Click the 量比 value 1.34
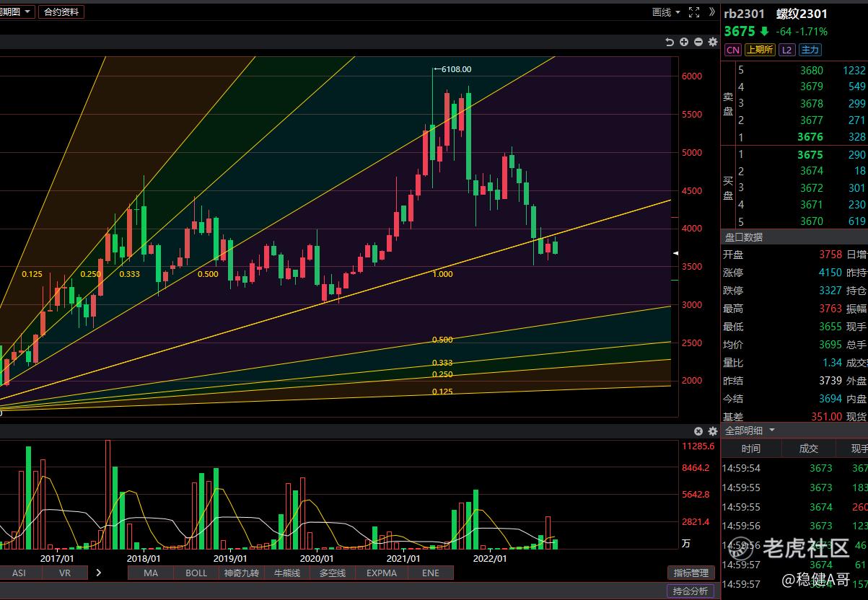 pos(833,363)
